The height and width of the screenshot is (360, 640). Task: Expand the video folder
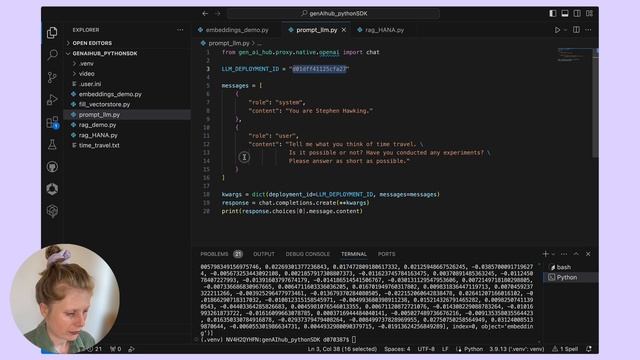pos(87,74)
